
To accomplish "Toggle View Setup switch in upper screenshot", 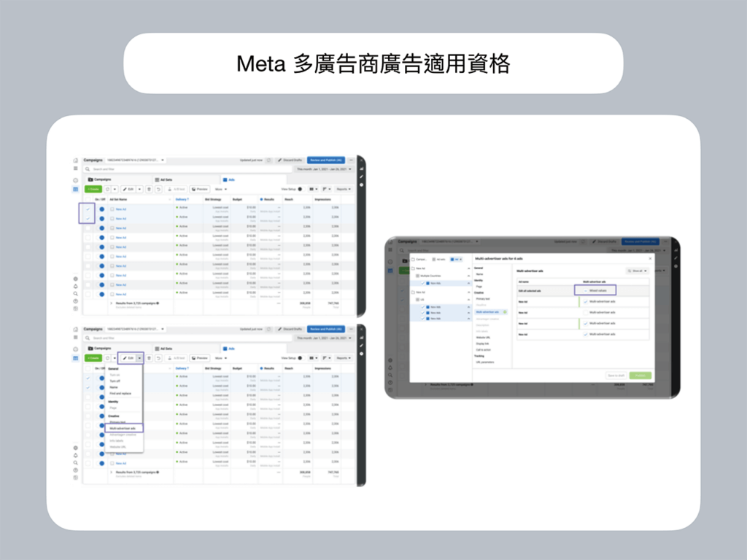I will [300, 189].
